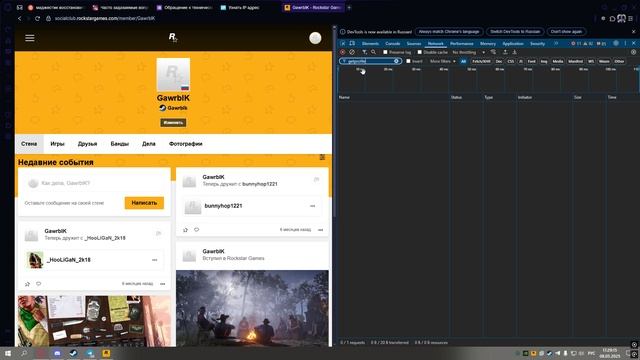
Task: Export HAR download icon
Action: pyautogui.click(x=514, y=52)
